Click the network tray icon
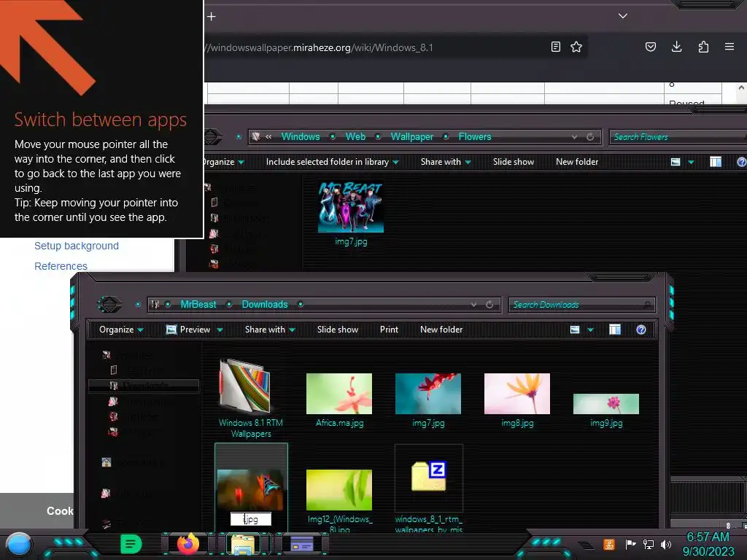The width and height of the screenshot is (747, 560). (x=649, y=544)
